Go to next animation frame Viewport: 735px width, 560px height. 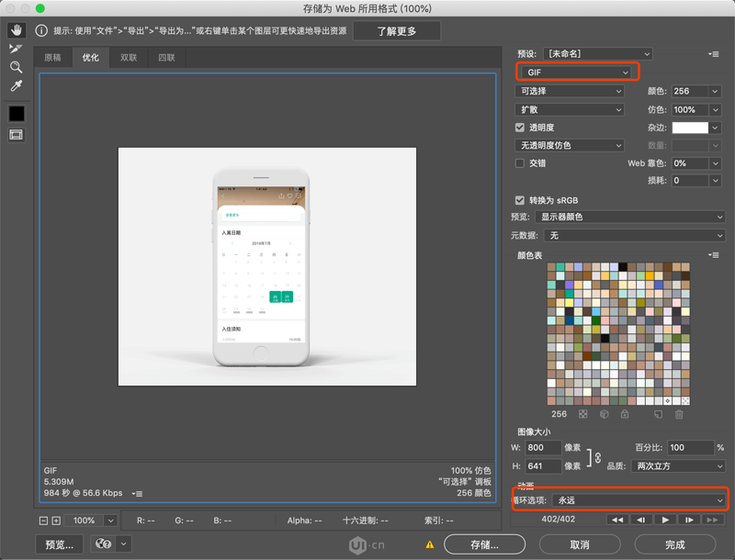[688, 520]
